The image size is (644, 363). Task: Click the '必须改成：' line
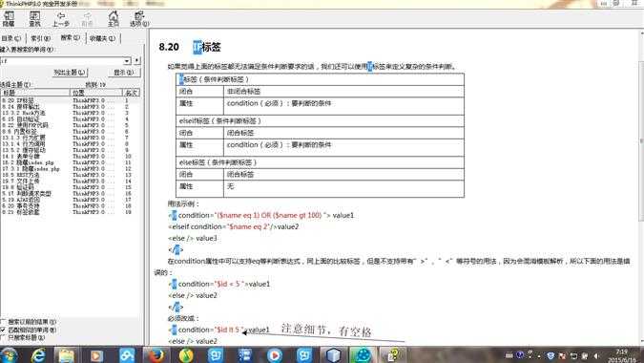(x=183, y=319)
